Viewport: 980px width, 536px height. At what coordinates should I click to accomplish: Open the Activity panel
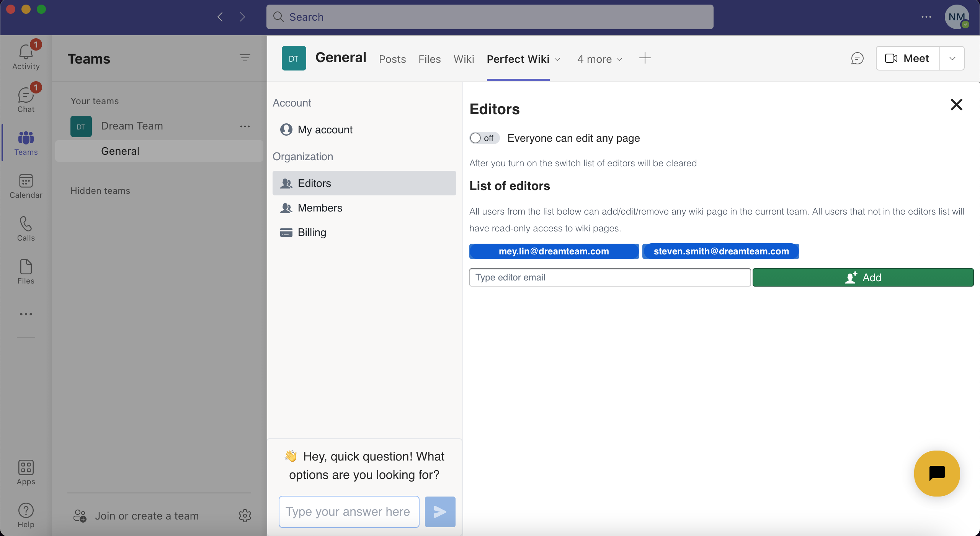click(x=25, y=55)
